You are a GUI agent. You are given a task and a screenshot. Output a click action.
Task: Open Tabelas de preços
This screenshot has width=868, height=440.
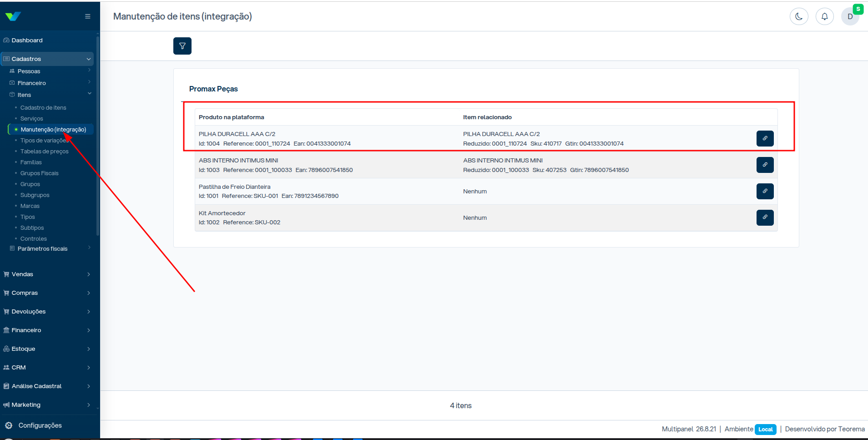pos(45,152)
